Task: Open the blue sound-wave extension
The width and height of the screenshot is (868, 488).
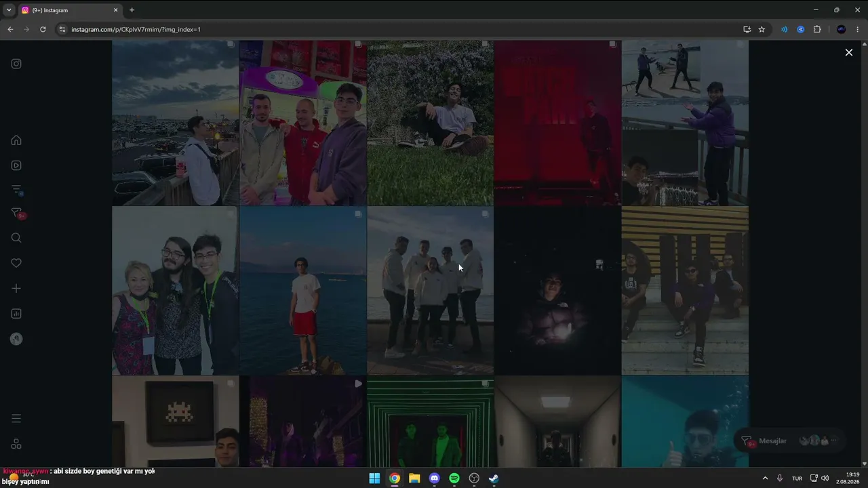Action: (785, 29)
